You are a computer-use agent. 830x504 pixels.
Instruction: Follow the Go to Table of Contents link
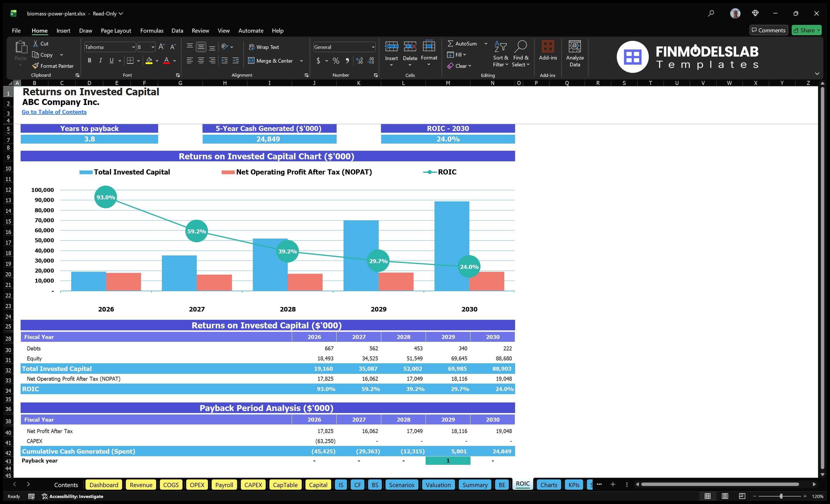click(x=54, y=112)
